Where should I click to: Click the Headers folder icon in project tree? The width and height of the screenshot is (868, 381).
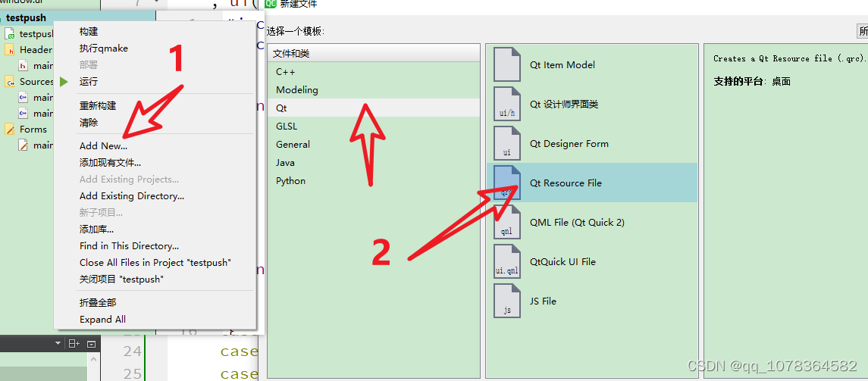(x=10, y=50)
